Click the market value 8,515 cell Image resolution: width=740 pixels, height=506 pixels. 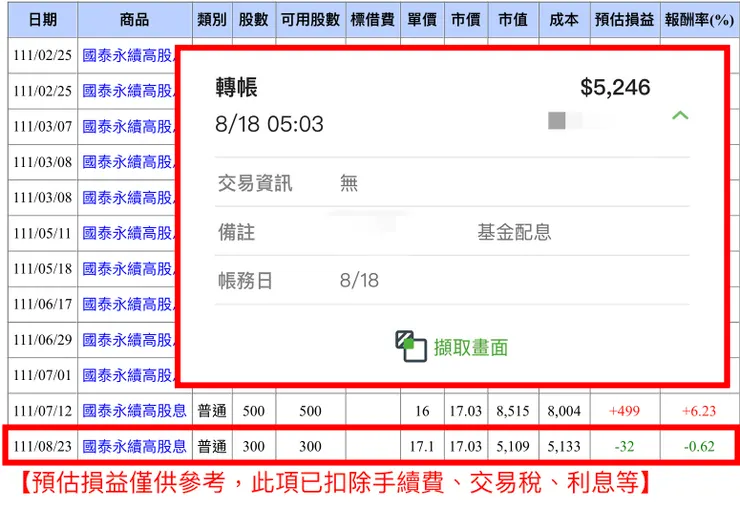[513, 411]
